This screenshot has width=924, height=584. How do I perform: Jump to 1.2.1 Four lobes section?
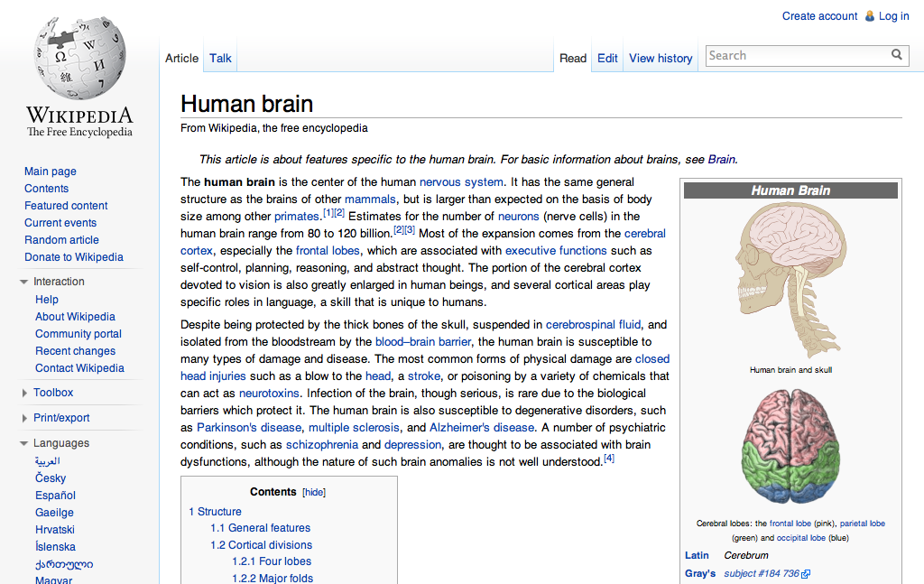coord(272,561)
